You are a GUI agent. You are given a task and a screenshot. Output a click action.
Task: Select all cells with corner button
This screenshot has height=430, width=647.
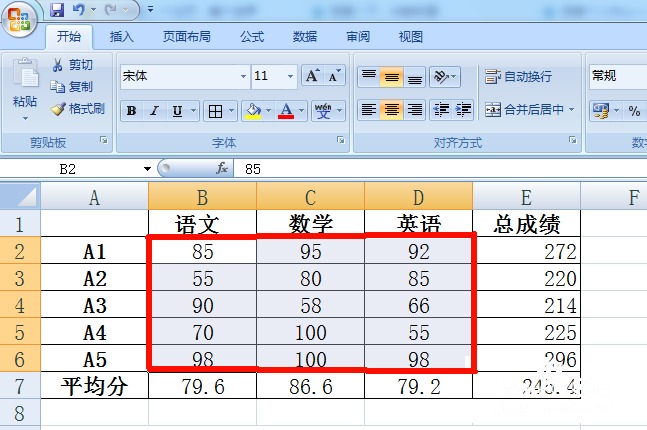pyautogui.click(x=20, y=197)
